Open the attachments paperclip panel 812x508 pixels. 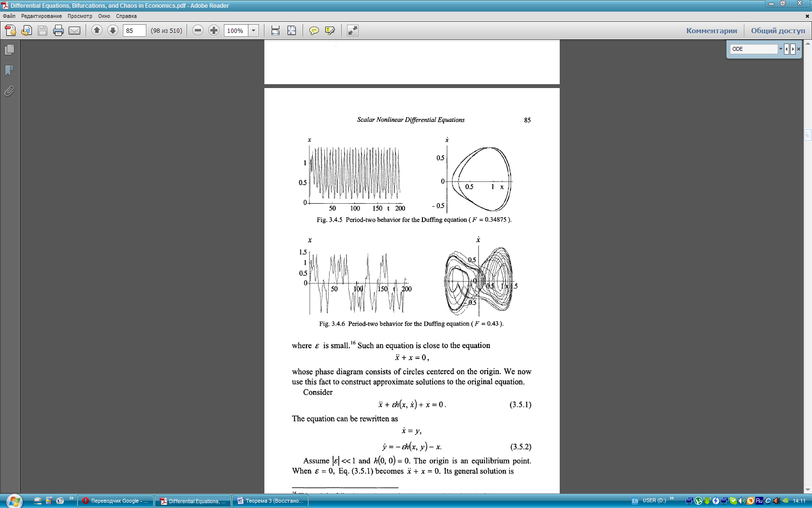9,91
